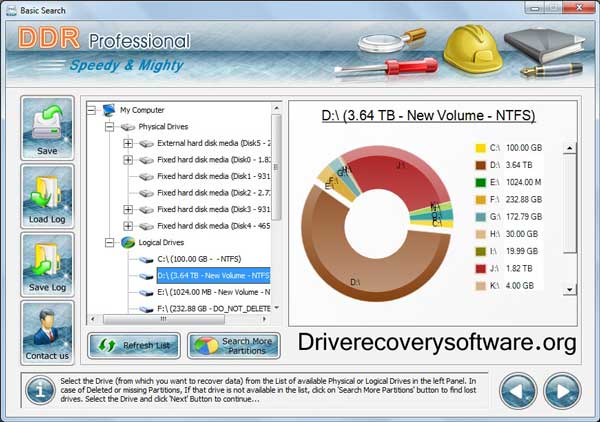Screen dimensions: 600x422
Task: Collapse the Physical Drives node
Action: tap(109, 127)
